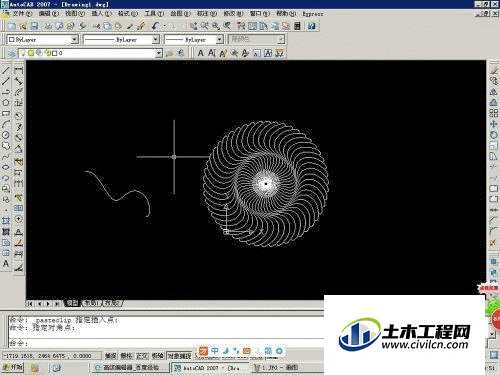Viewport: 500px width, 375px height.
Task: Toggle Ortho mode (正交) in status bar
Action: (x=142, y=356)
